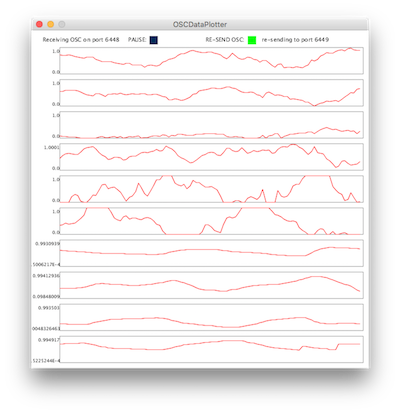Click the RE-SEND OSC label
400x413 pixels.
[x=225, y=40]
